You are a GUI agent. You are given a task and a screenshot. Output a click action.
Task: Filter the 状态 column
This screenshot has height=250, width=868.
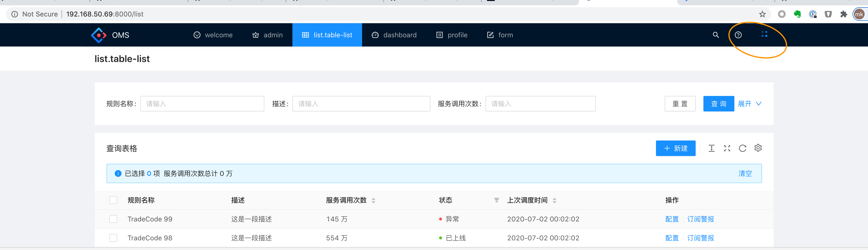496,200
